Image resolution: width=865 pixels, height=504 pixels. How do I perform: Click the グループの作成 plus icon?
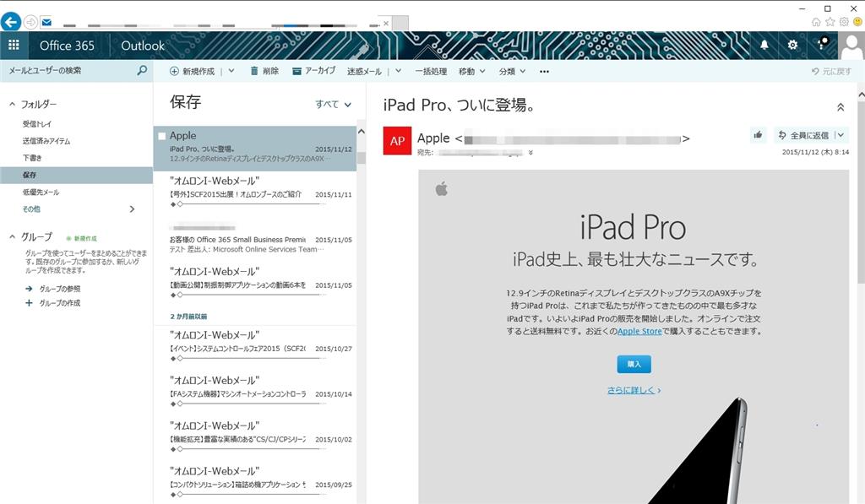29,303
